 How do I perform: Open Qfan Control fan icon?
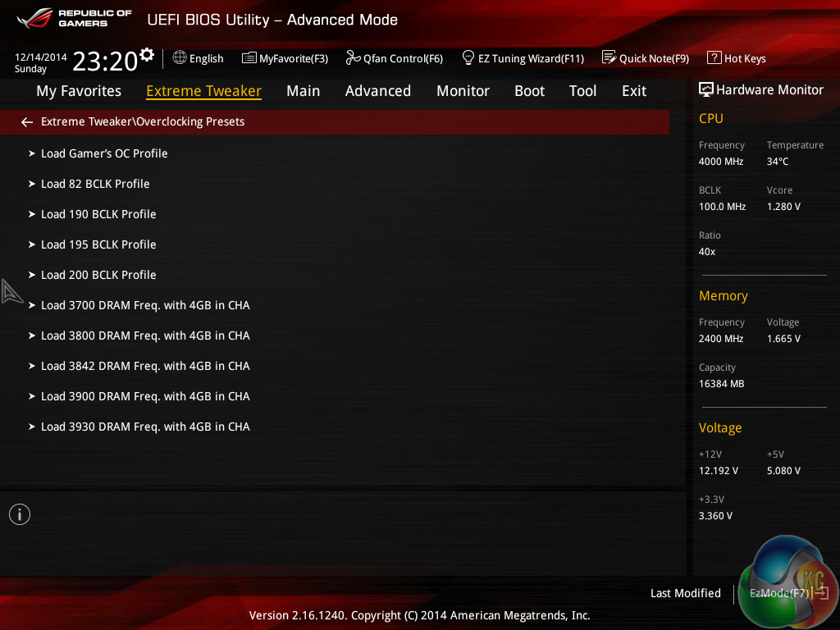coord(353,57)
